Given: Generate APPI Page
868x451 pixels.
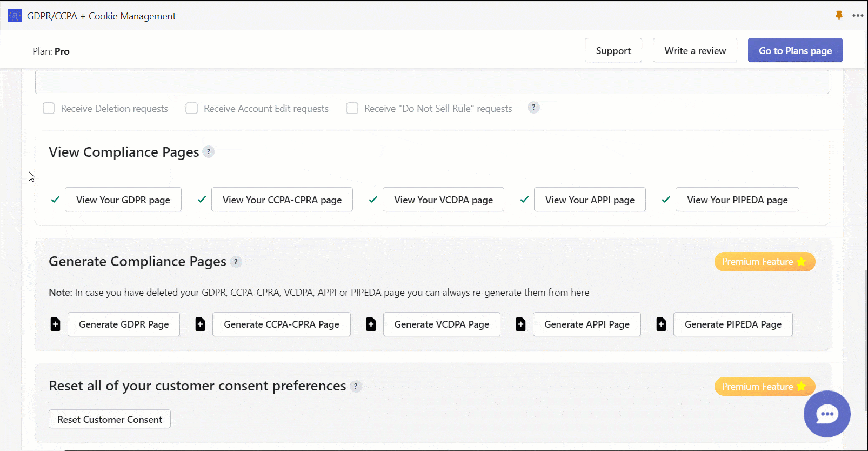Looking at the screenshot, I should pyautogui.click(x=587, y=324).
